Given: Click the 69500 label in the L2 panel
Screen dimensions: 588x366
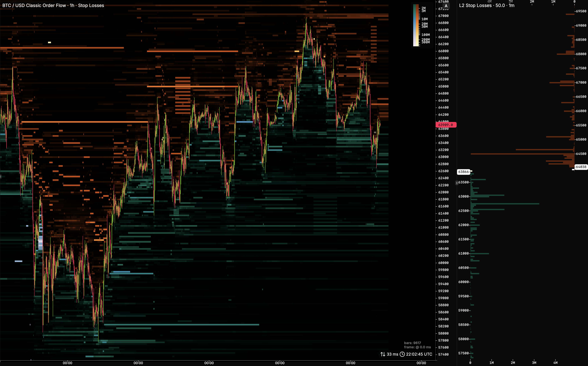Looking at the screenshot, I should point(581,11).
